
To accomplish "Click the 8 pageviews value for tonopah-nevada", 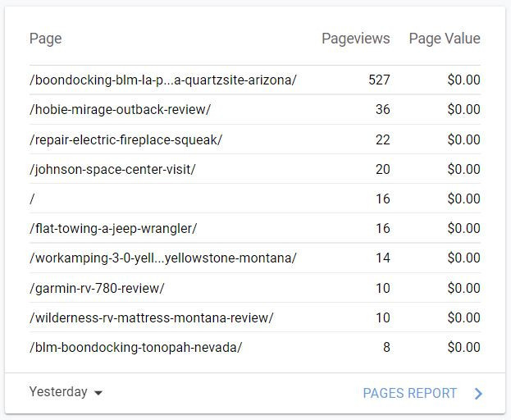I will (x=386, y=347).
